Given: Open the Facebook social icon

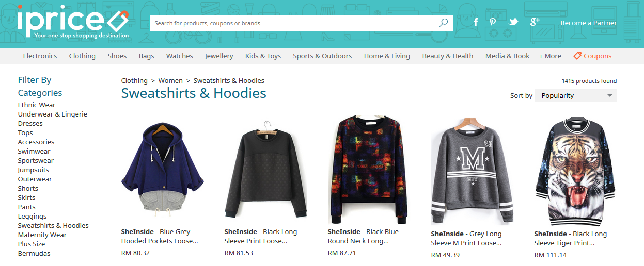Looking at the screenshot, I should click(x=476, y=22).
